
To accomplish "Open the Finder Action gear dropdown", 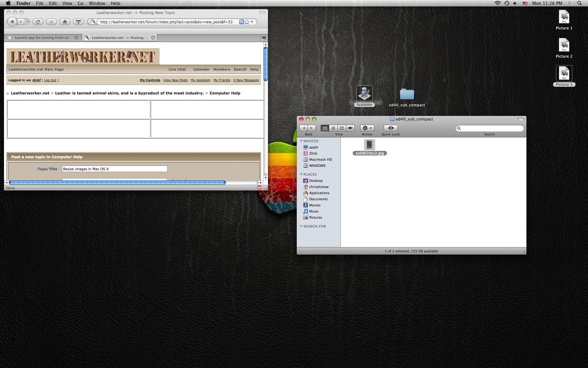I will click(x=367, y=128).
